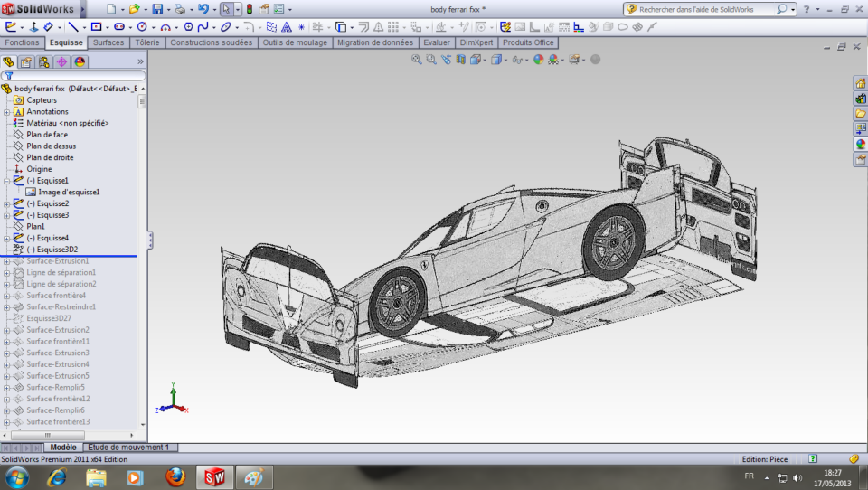
Task: Open the DisplayManager color ball tab
Action: (80, 61)
